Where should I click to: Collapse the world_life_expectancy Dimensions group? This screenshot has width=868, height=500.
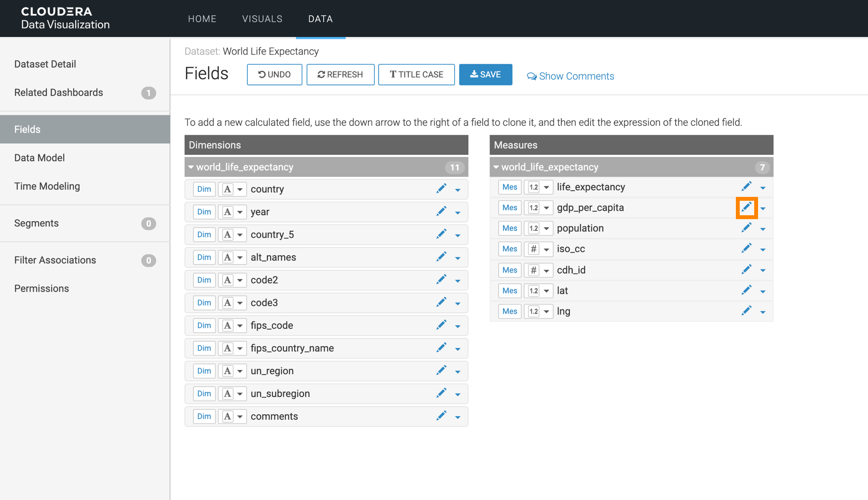(x=191, y=167)
